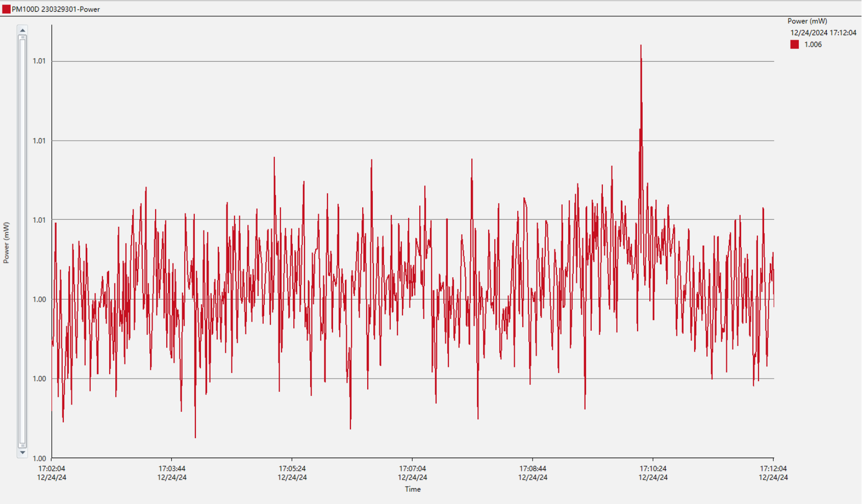Click the bottom grip handle of the range slider
This screenshot has width=862, height=504.
pyautogui.click(x=22, y=445)
